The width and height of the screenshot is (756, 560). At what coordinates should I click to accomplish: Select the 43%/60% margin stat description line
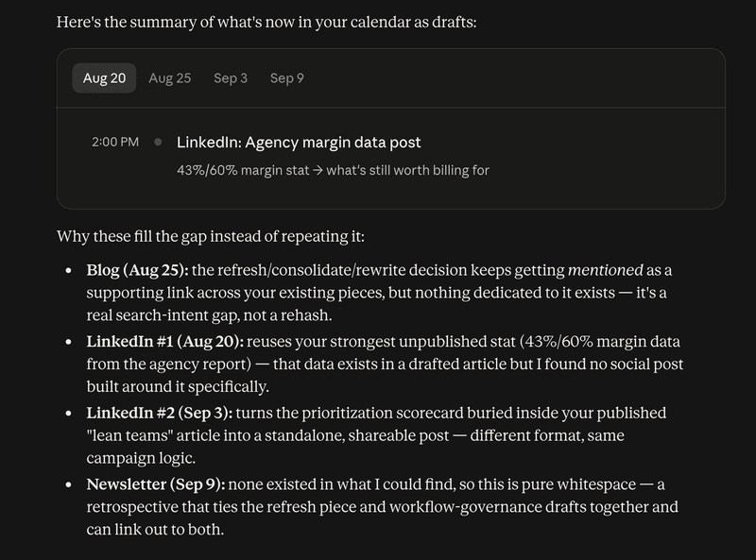click(x=333, y=170)
